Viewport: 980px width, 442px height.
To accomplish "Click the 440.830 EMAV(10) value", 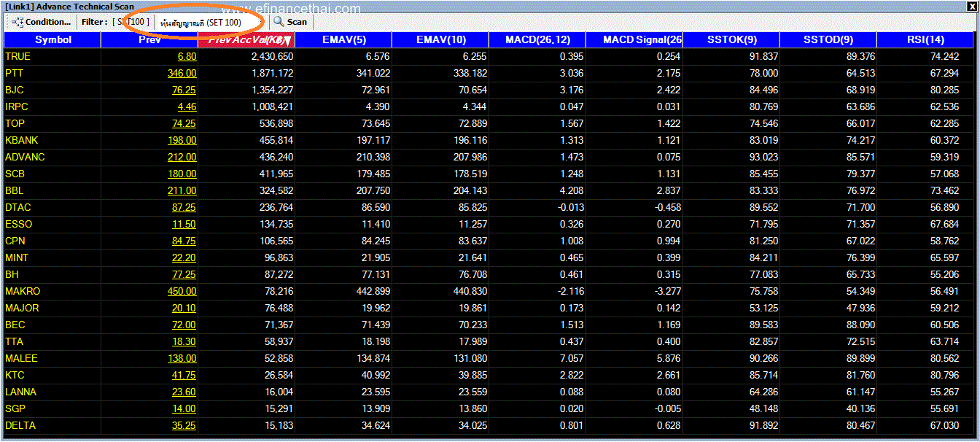I will point(470,291).
